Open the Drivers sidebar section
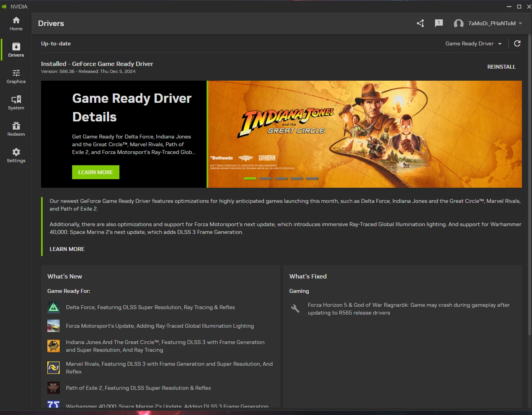The image size is (532, 415). [16, 50]
